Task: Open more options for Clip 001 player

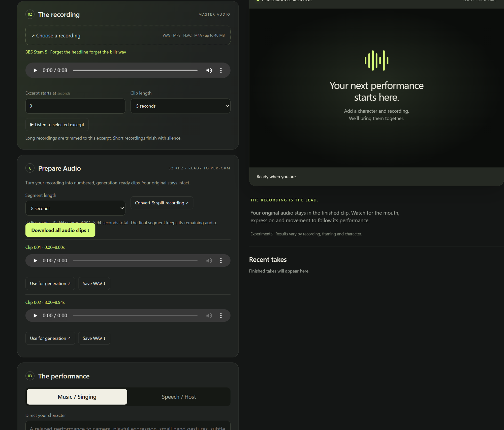Action: [221, 260]
